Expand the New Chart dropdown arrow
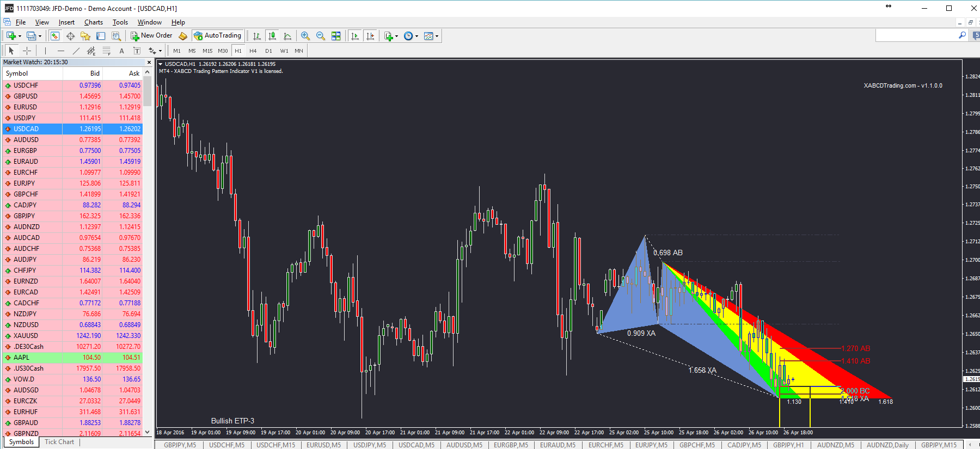 tap(20, 36)
